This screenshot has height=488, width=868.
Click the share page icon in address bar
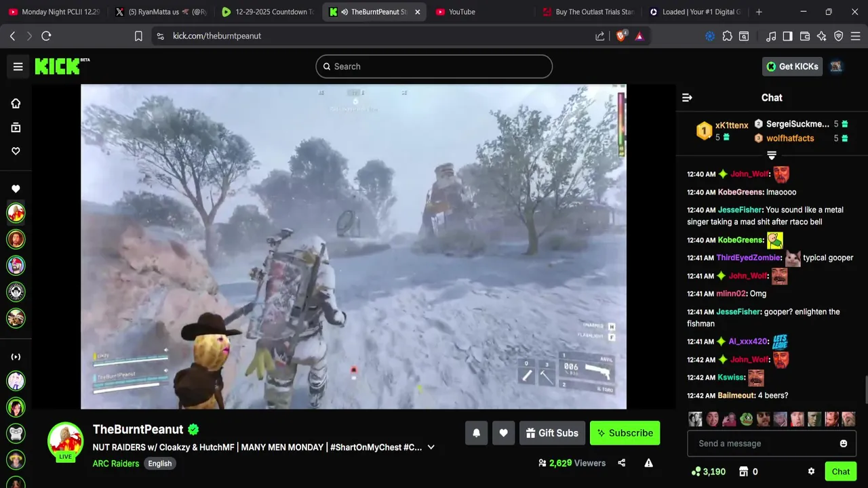[x=600, y=36]
